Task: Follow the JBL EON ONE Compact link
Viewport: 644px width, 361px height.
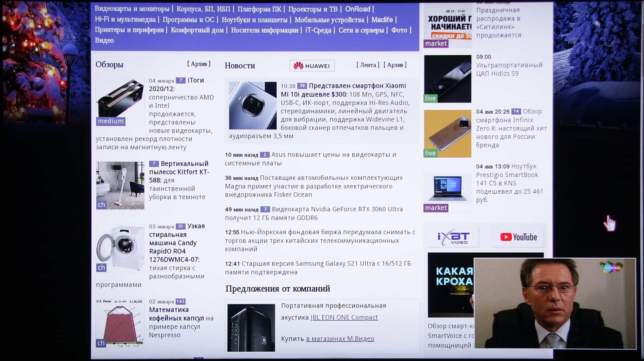Action: tap(344, 317)
